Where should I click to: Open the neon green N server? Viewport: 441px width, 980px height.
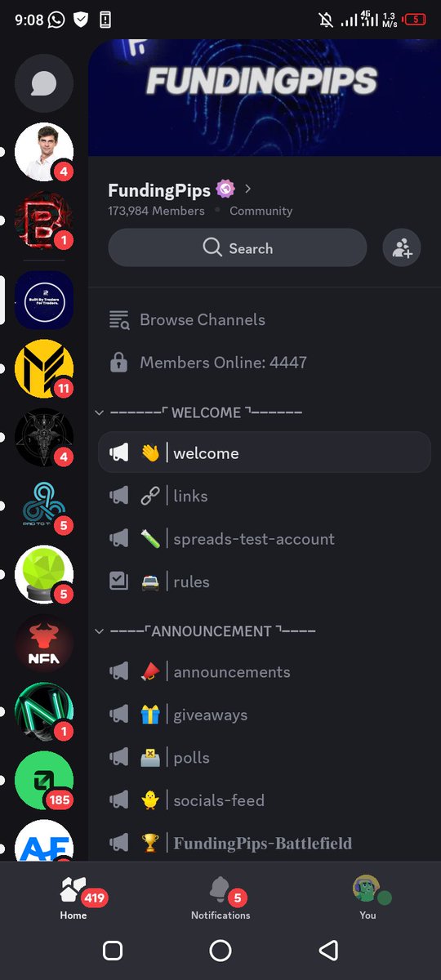pyautogui.click(x=44, y=712)
